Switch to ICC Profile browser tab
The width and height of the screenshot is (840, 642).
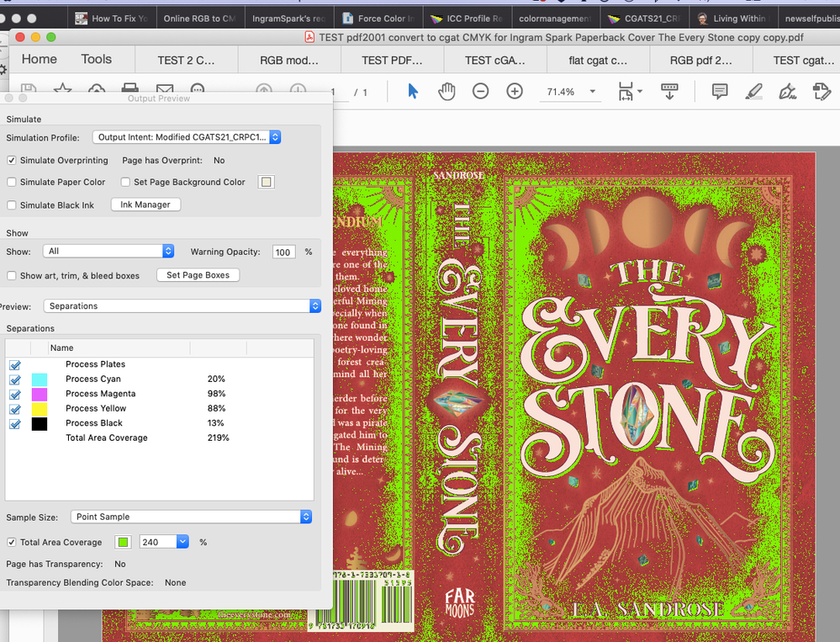(468, 19)
